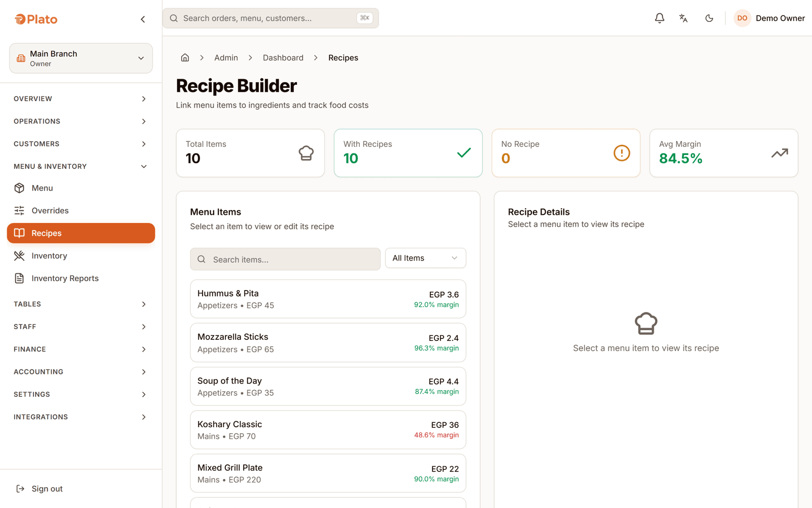
Task: Click the magnifier icon in Search items field
Action: point(201,259)
